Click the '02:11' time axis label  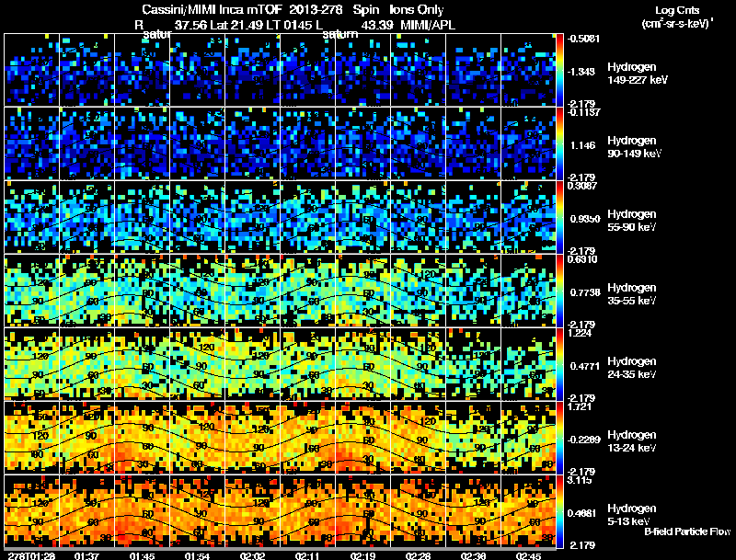(308, 555)
